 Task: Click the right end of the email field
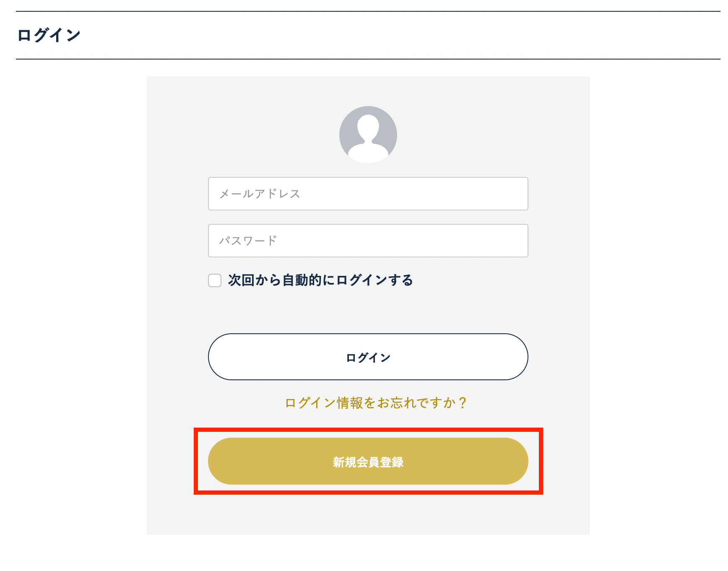tap(512, 194)
